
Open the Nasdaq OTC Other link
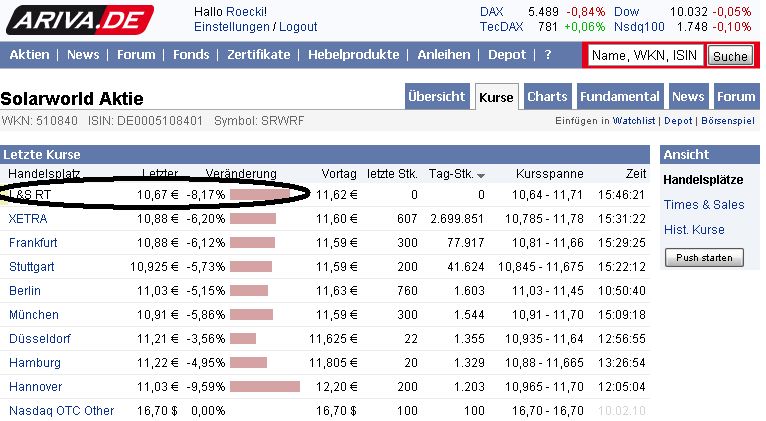click(x=62, y=410)
